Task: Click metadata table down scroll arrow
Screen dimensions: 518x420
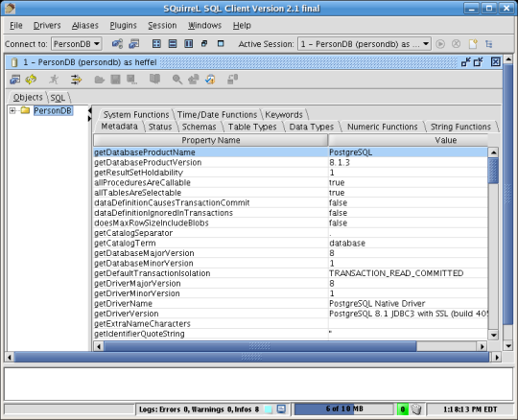Action: click(x=493, y=335)
